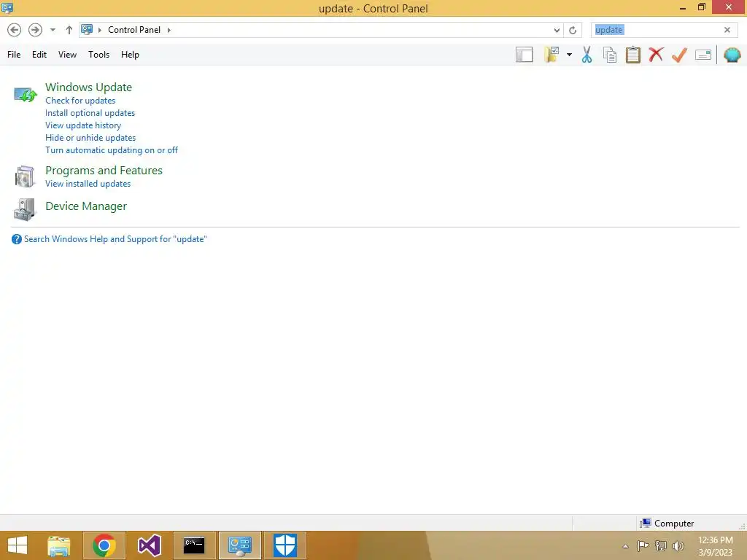This screenshot has width=747, height=560.
Task: Open View update history
Action: (83, 125)
